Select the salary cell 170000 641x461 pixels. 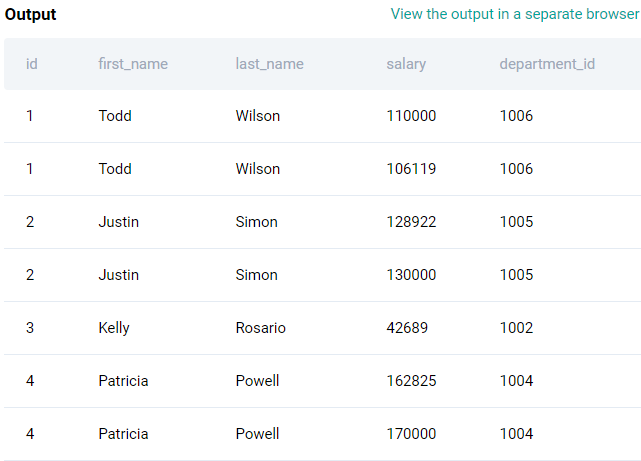click(412, 434)
